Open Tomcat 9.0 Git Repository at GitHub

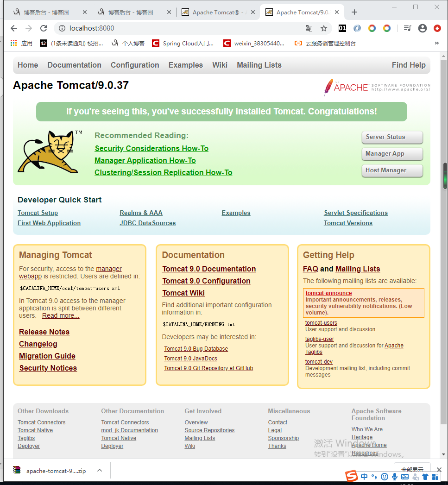208,368
